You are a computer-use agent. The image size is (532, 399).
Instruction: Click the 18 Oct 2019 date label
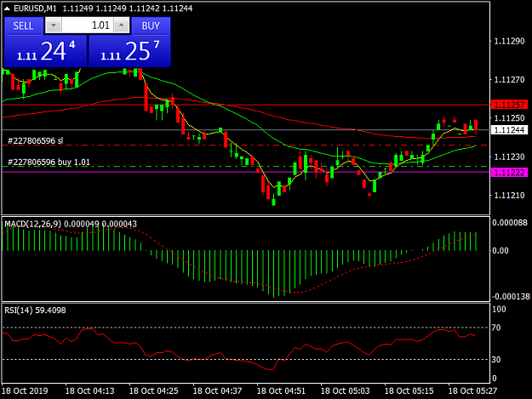click(x=25, y=390)
